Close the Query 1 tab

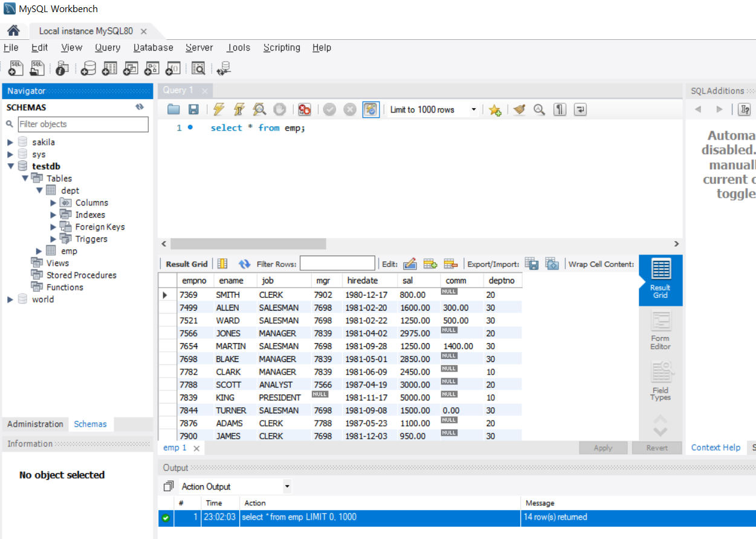point(205,91)
